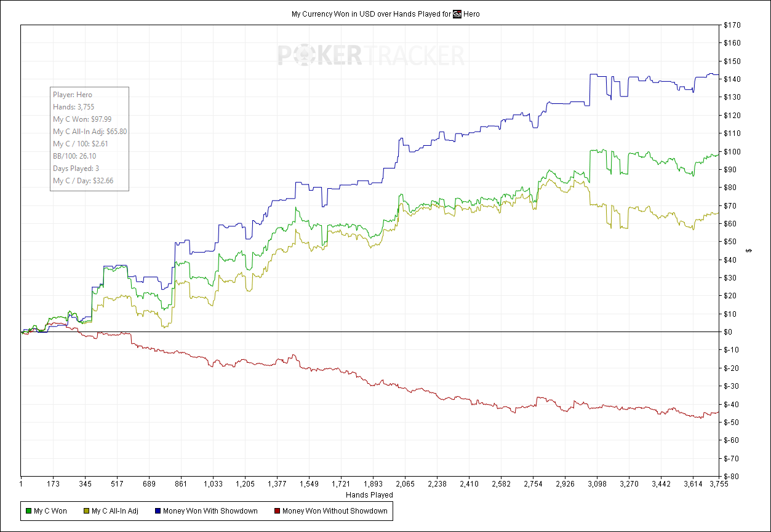Image resolution: width=771 pixels, height=532 pixels.
Task: Click the 2,065 x-axis tick label
Action: pos(405,484)
